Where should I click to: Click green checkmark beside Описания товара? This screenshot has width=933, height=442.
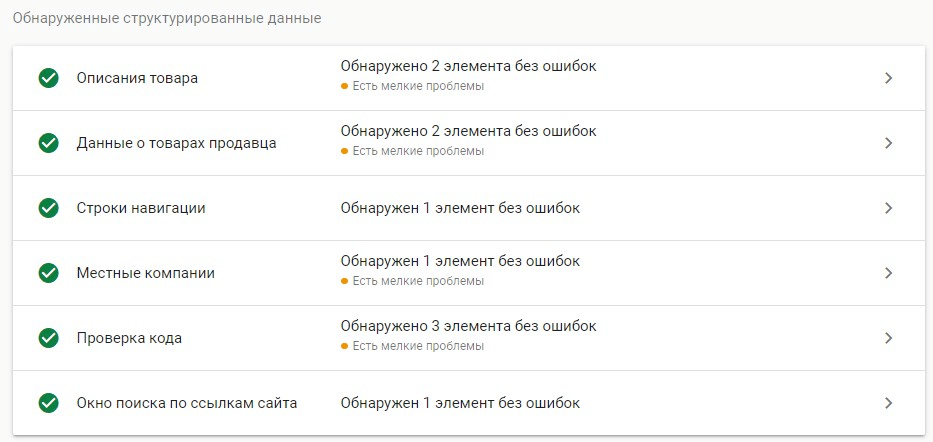pos(48,78)
